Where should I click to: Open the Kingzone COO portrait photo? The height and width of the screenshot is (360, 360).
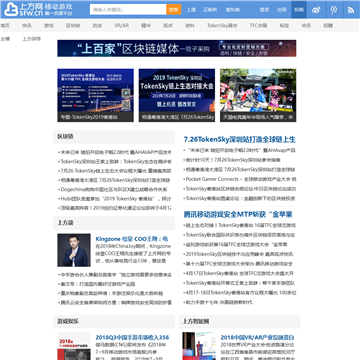click(74, 250)
